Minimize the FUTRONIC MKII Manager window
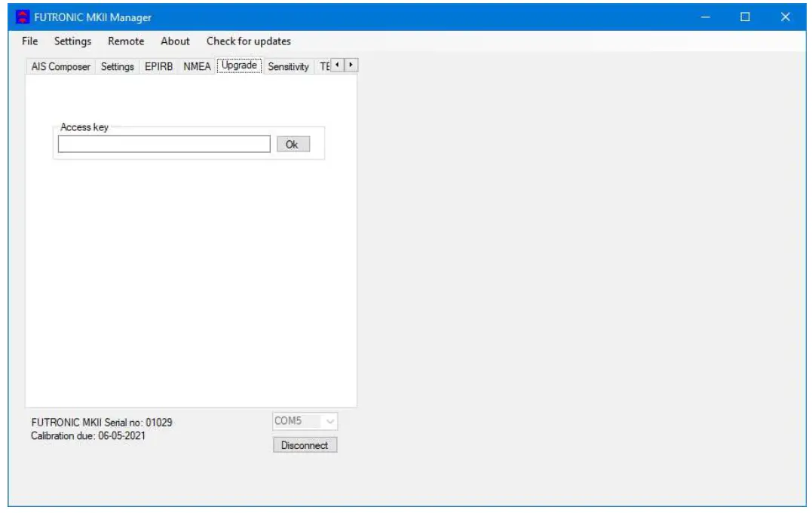This screenshot has width=812, height=513. point(706,17)
